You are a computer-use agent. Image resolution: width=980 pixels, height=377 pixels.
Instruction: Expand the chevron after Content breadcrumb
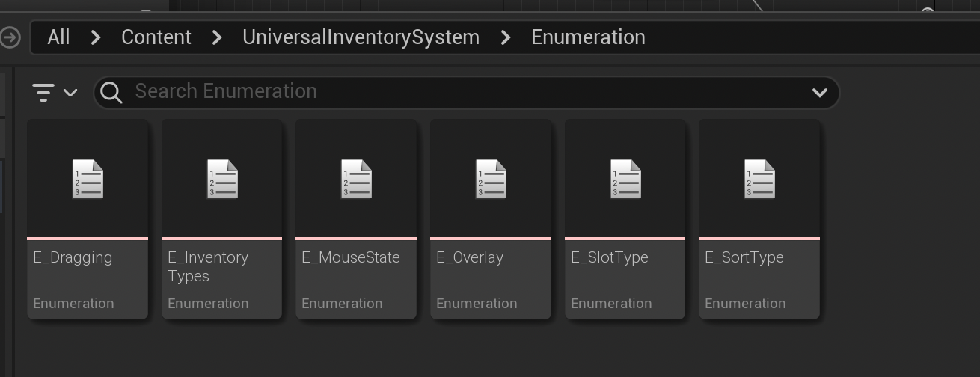pyautogui.click(x=217, y=37)
